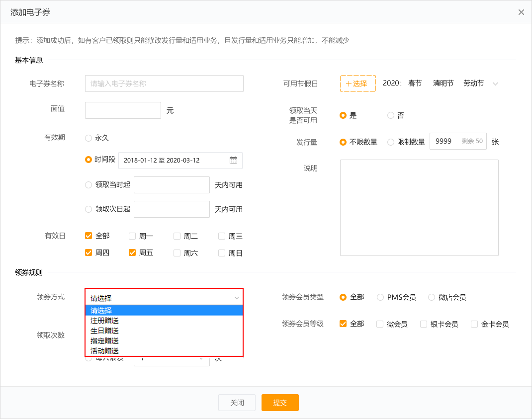This screenshot has width=532, height=419.
Task: Choose the 领取次日起 radio option
Action: (x=89, y=209)
